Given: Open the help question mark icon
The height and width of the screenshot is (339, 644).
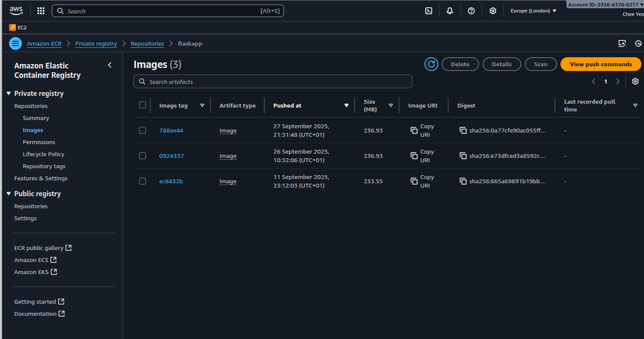Looking at the screenshot, I should 471,11.
